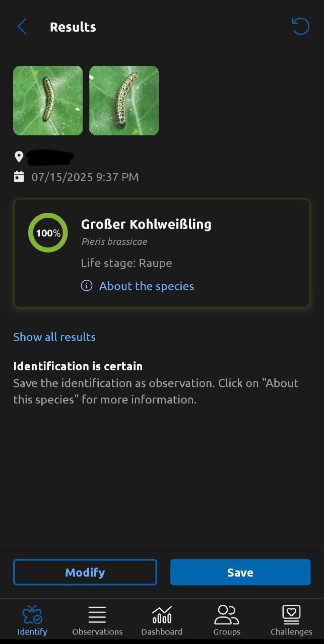Viewport: 324px width, 644px height.
Task: Tap the Life stage: Raupe text
Action: (x=126, y=263)
